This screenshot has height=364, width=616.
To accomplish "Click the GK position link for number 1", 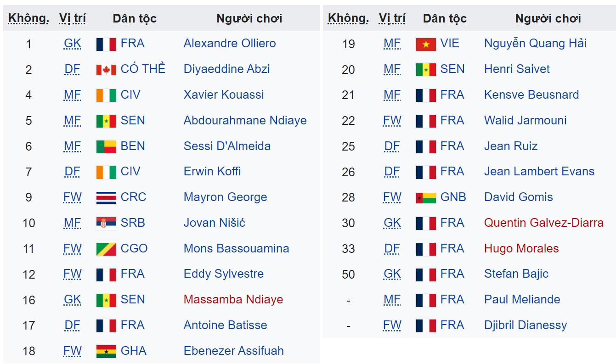I will pos(72,44).
